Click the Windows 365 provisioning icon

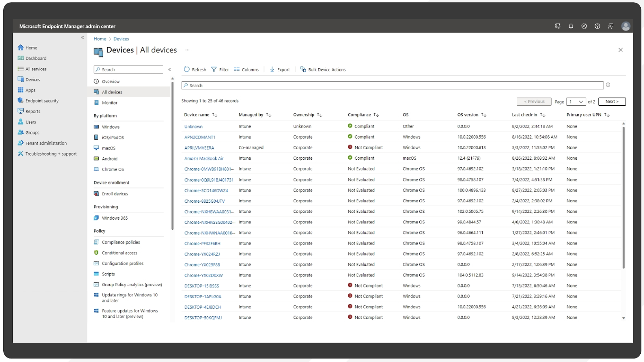point(96,218)
